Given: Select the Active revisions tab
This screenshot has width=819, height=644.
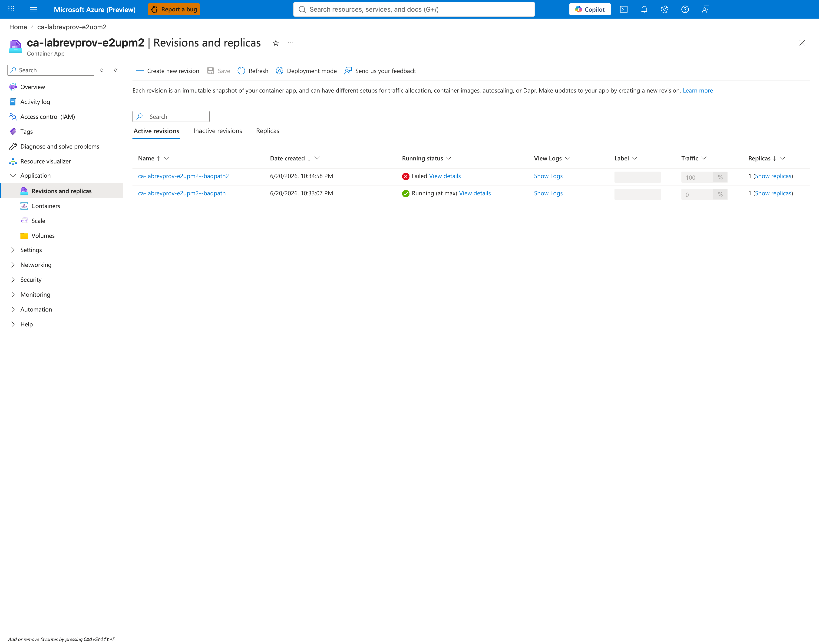Looking at the screenshot, I should [156, 131].
